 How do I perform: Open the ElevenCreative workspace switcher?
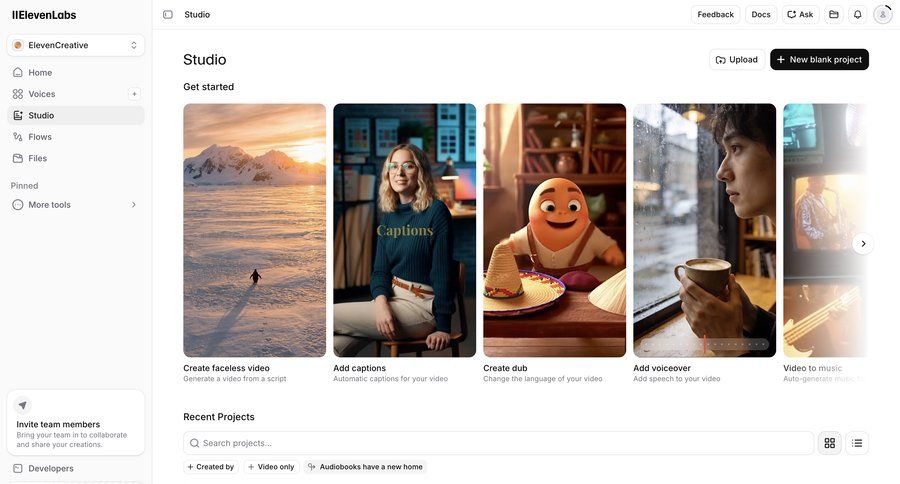pos(76,45)
